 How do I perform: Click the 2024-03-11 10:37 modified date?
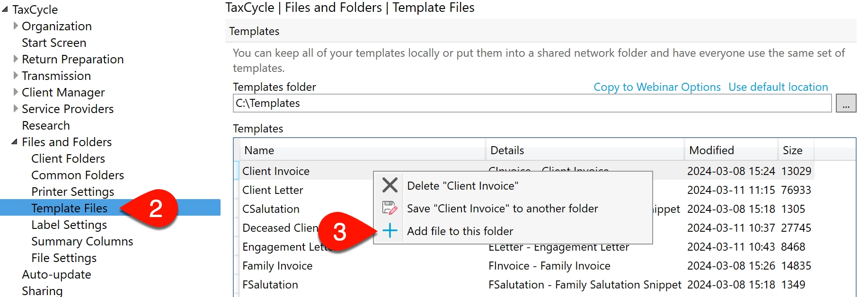(x=731, y=228)
